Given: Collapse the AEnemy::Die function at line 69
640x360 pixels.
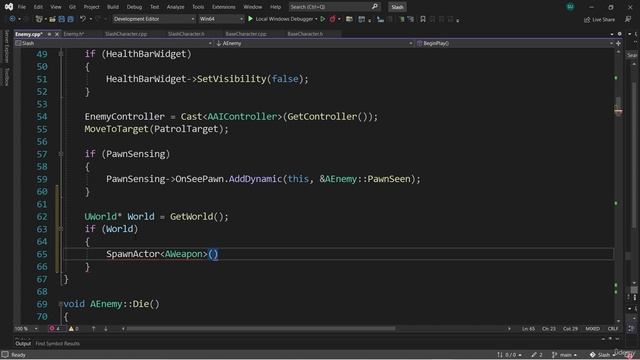Looking at the screenshot, I should pyautogui.click(x=60, y=304).
